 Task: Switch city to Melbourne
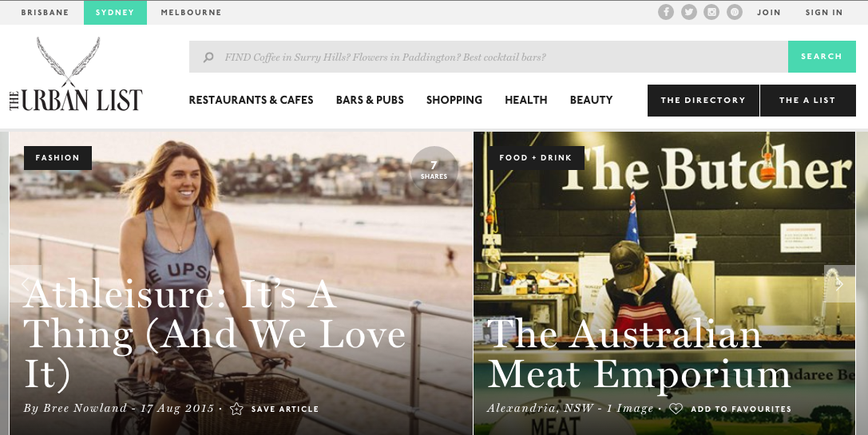pyautogui.click(x=191, y=12)
